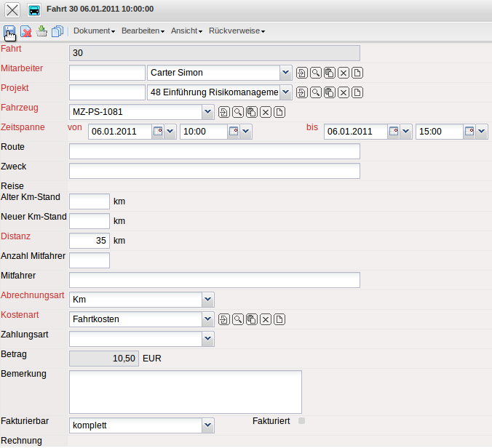Click into the Route text field
This screenshot has width=492, height=448.
click(214, 151)
